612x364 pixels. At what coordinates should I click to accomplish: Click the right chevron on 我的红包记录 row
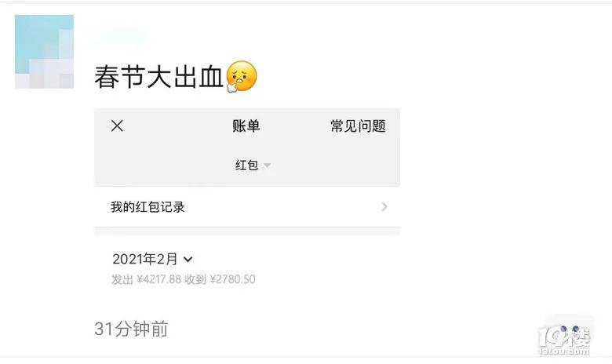[384, 207]
